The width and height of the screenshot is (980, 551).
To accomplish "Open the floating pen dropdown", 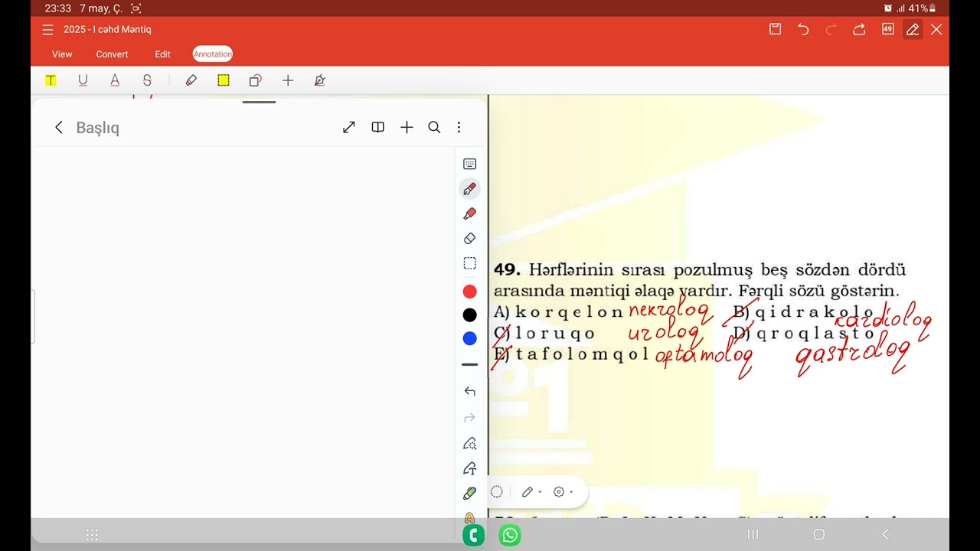I will (531, 492).
